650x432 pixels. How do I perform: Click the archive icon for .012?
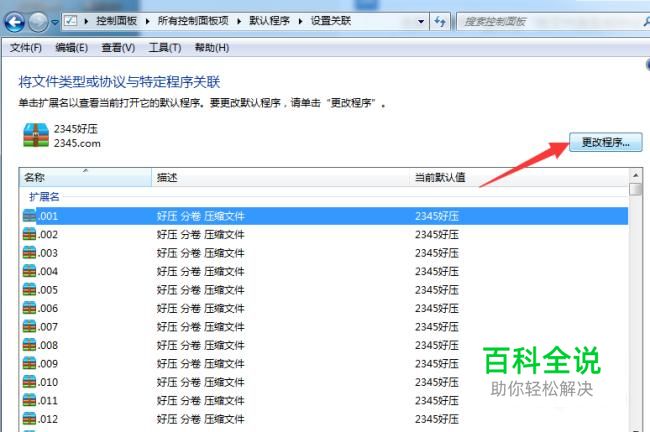click(x=29, y=419)
